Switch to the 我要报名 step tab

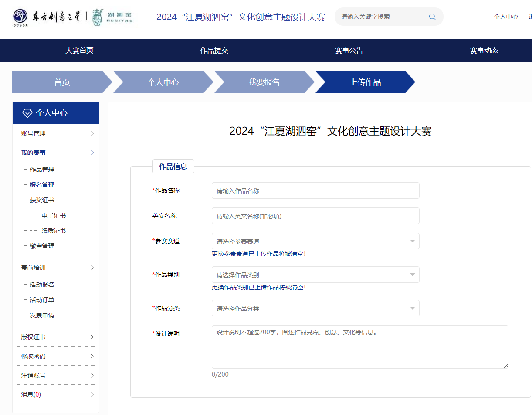(264, 82)
